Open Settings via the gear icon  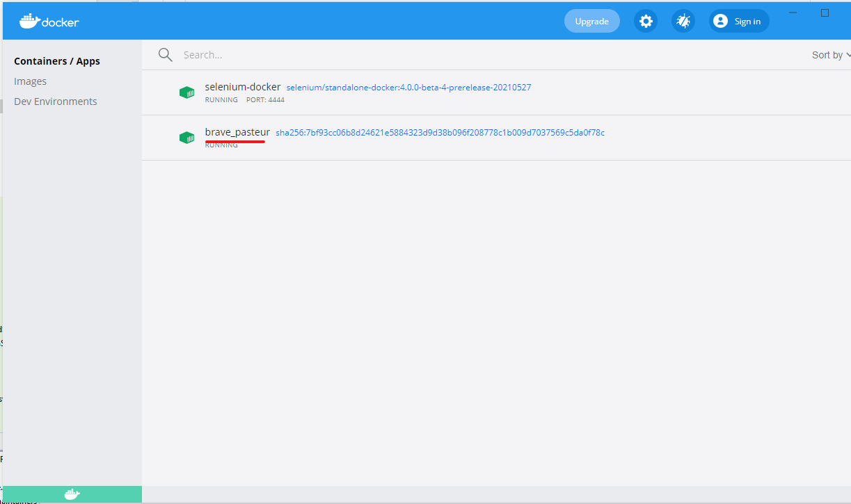(646, 22)
